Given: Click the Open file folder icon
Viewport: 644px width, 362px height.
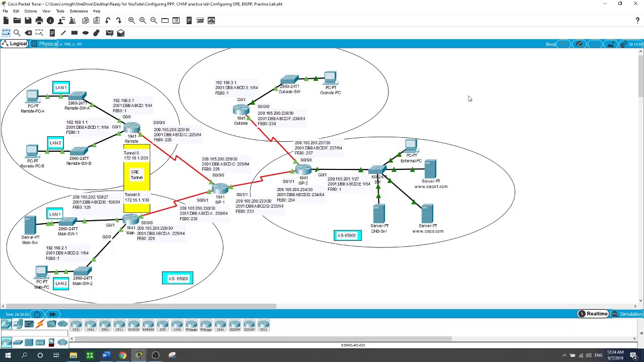Looking at the screenshot, I should pos(17,21).
